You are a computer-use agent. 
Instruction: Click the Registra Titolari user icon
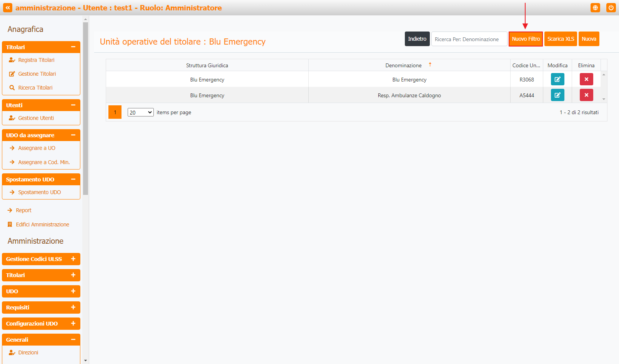[x=12, y=60]
